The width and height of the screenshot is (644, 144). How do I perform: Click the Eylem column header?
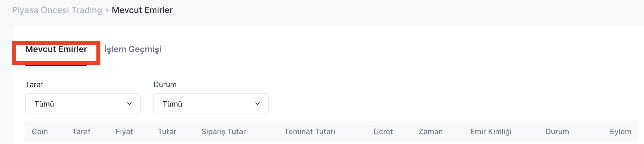click(620, 132)
